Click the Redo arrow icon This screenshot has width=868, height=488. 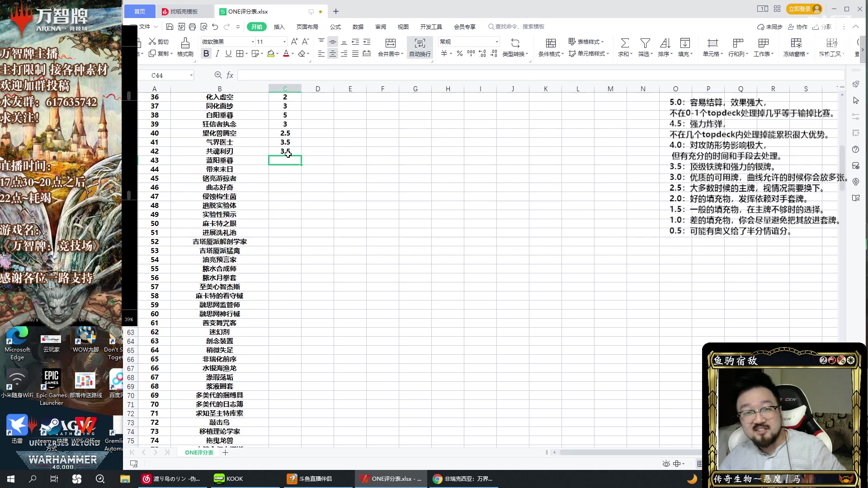point(226,27)
